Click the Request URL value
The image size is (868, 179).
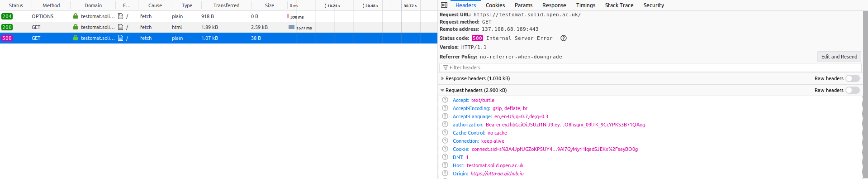(x=527, y=15)
